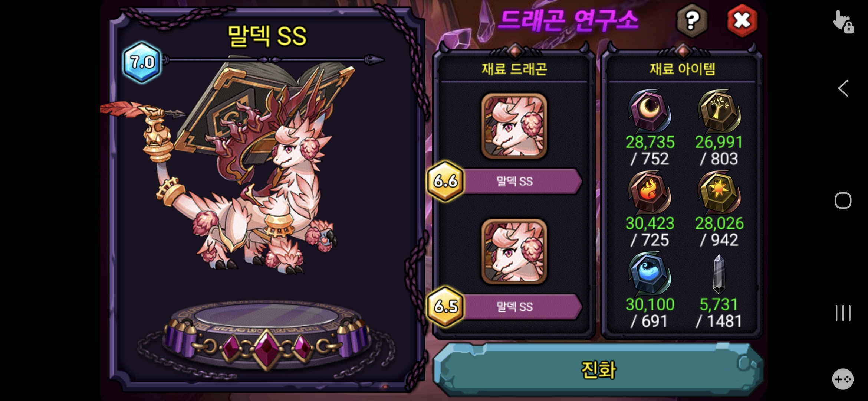Click the 7.0 grade hexagon badge
This screenshot has width=868, height=401.
(142, 62)
